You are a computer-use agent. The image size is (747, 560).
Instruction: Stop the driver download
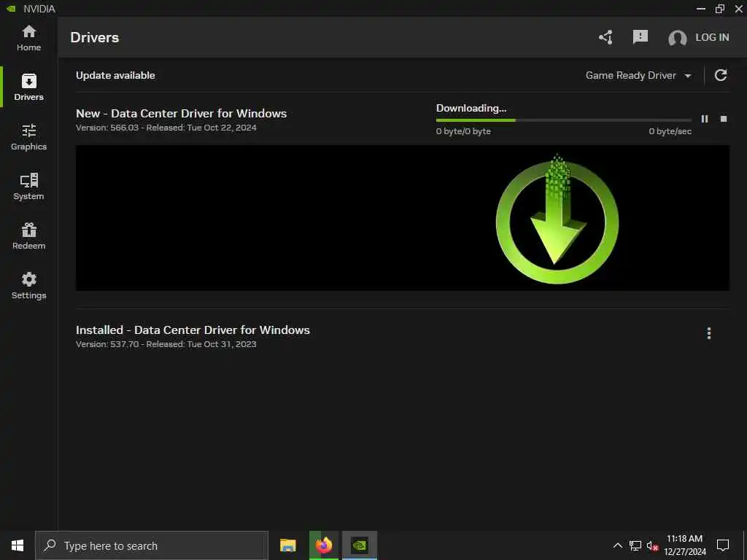coord(723,119)
